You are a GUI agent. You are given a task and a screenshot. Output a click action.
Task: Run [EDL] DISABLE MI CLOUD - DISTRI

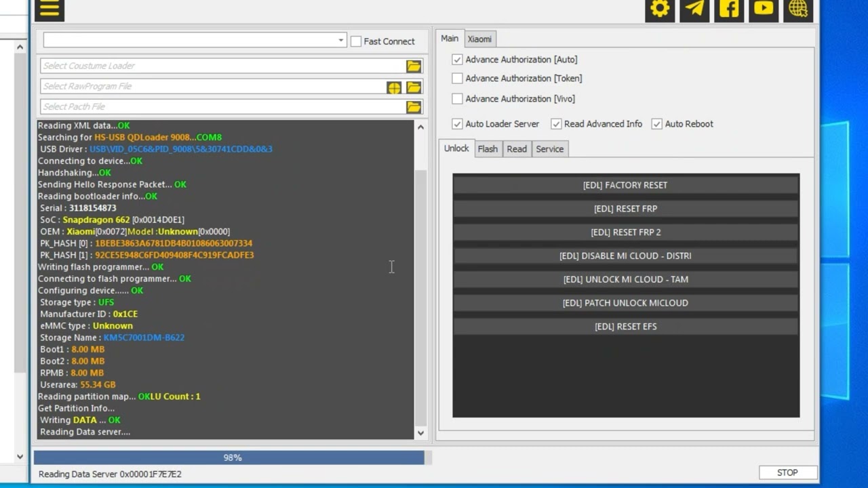[x=625, y=256]
